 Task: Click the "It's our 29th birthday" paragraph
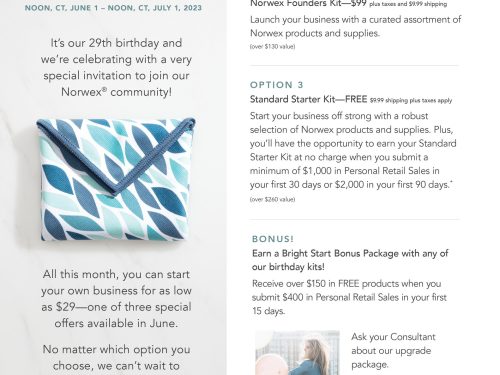pos(116,67)
